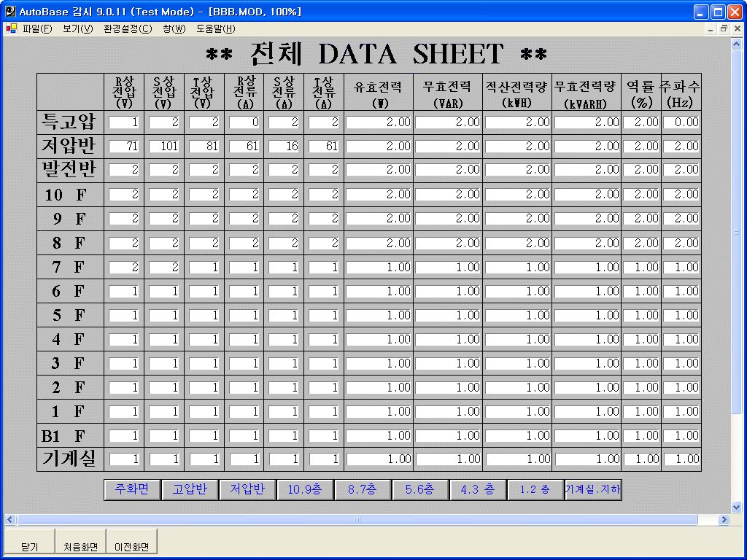Click the AutoBase application icon in title bar
Image resolution: width=747 pixels, height=560 pixels.
tap(10, 12)
